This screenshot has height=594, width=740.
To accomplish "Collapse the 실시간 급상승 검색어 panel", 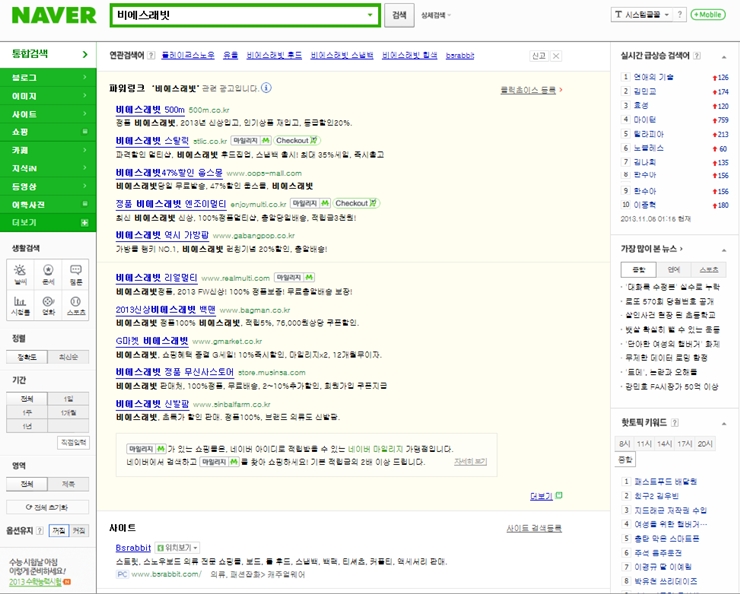I will pos(723,57).
